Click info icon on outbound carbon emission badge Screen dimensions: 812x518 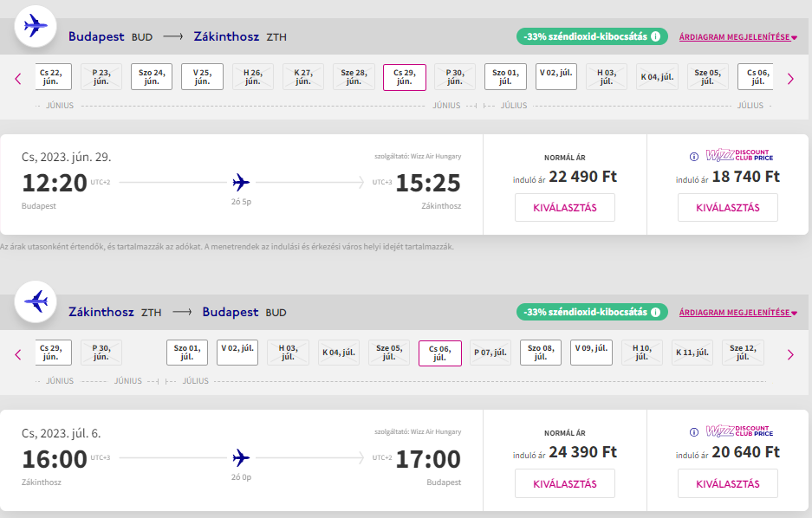tap(655, 36)
